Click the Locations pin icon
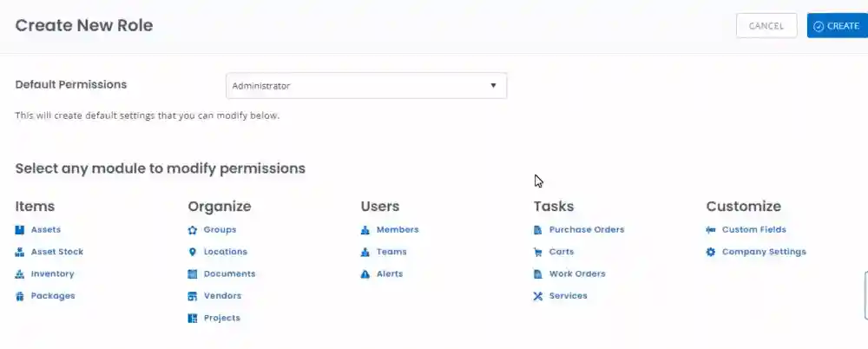The width and height of the screenshot is (868, 349). coord(192,252)
